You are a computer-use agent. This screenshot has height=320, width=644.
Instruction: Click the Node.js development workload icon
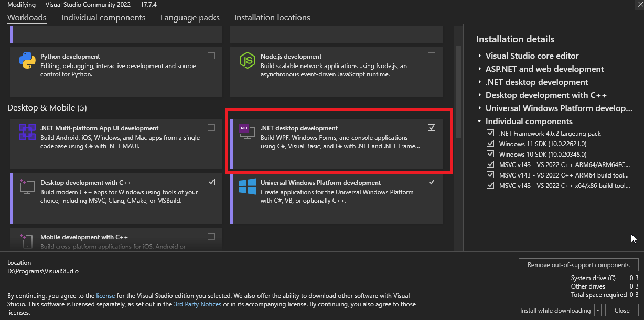pyautogui.click(x=247, y=61)
